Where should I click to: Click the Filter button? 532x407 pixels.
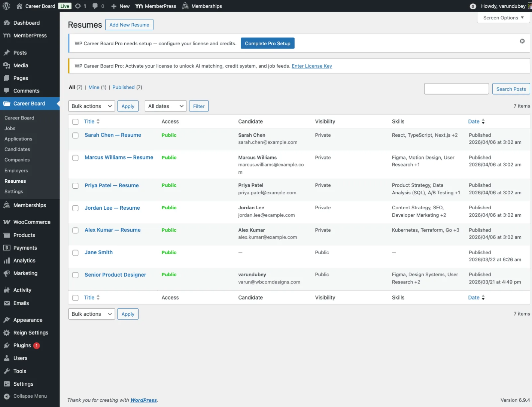[199, 106]
